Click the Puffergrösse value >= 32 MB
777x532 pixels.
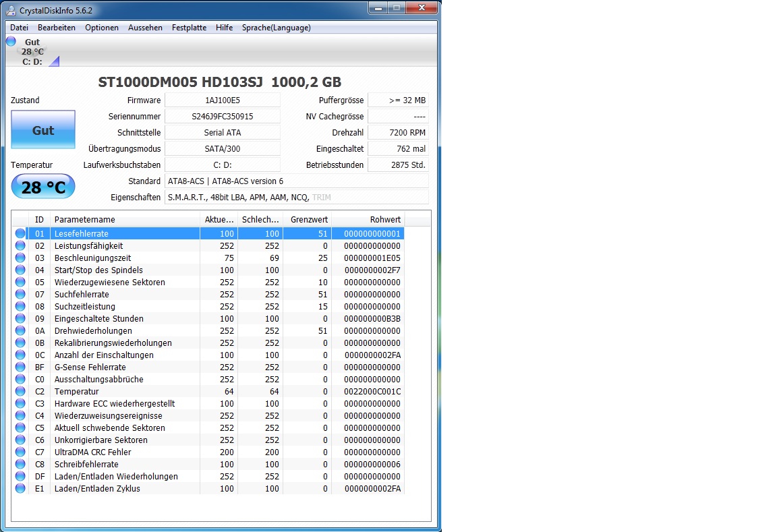(399, 100)
